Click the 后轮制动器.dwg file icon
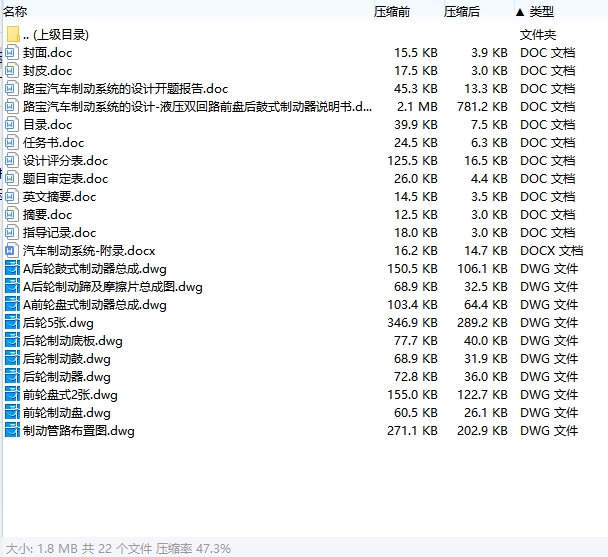The height and width of the screenshot is (557, 608). [12, 377]
